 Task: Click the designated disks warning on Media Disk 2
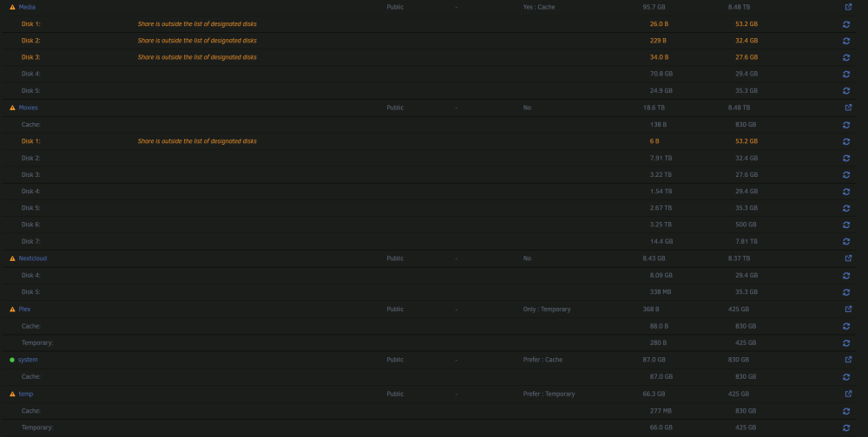(197, 41)
